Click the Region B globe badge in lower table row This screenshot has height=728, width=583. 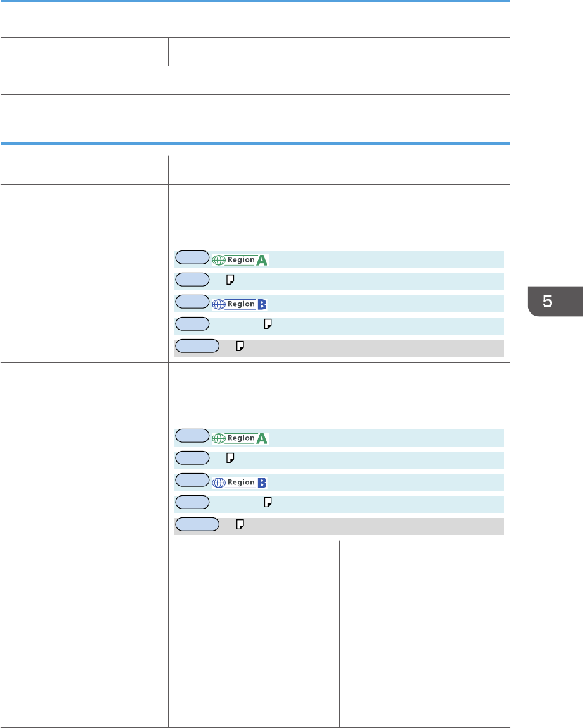(240, 483)
